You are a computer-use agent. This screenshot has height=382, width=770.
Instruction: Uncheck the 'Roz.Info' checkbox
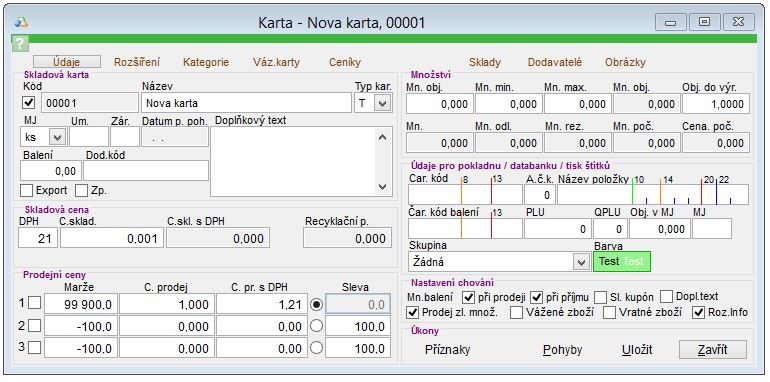698,312
